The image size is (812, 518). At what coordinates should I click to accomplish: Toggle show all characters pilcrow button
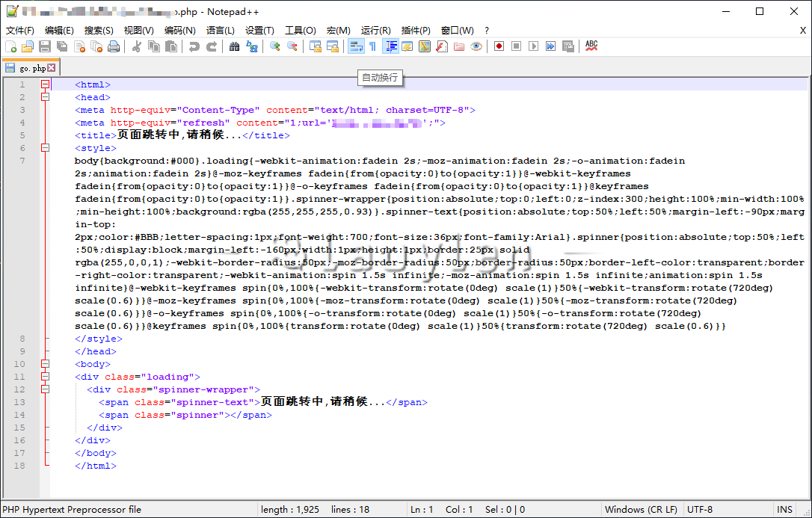pyautogui.click(x=372, y=46)
